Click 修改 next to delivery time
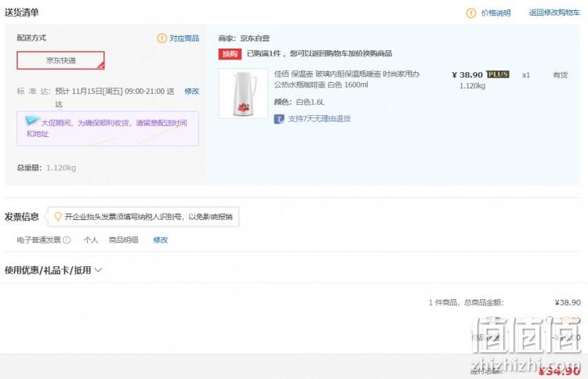The height and width of the screenshot is (379, 588). pos(191,92)
